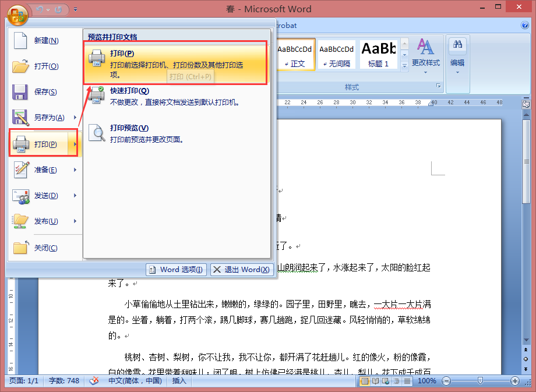Select 新建(N) from the Office menu

(45, 41)
